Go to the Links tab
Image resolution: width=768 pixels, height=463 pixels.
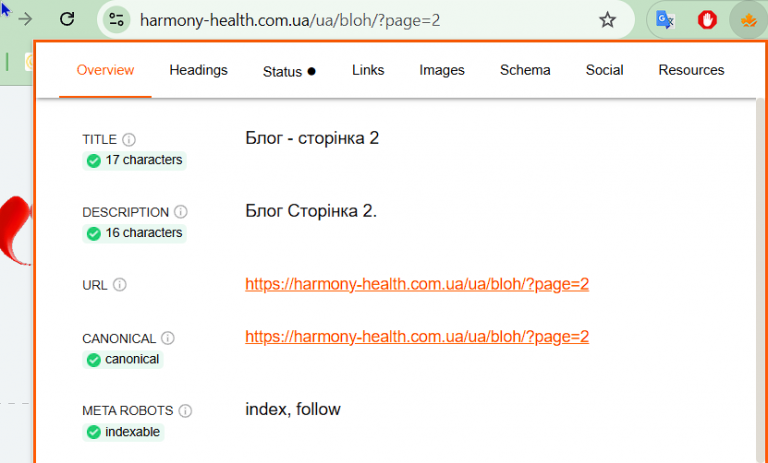click(368, 70)
